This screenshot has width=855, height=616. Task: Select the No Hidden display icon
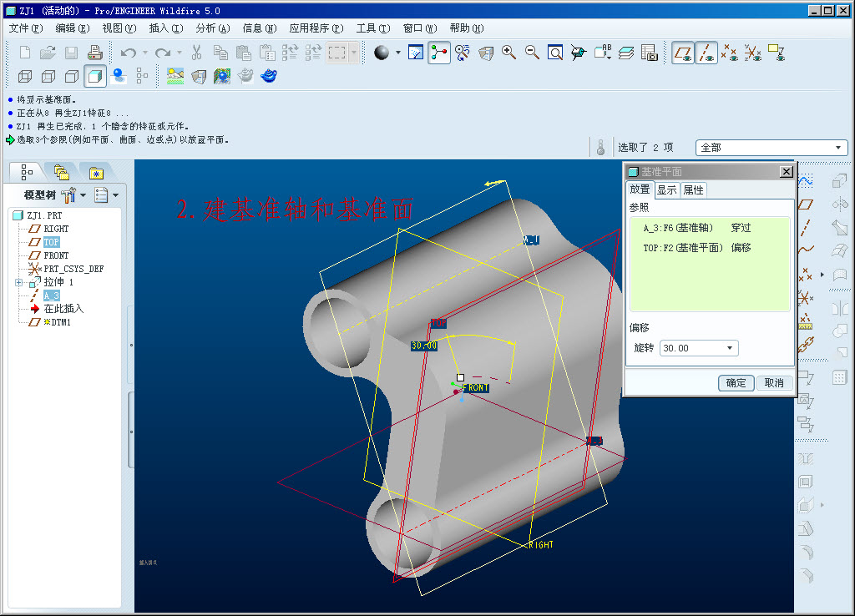pyautogui.click(x=72, y=76)
